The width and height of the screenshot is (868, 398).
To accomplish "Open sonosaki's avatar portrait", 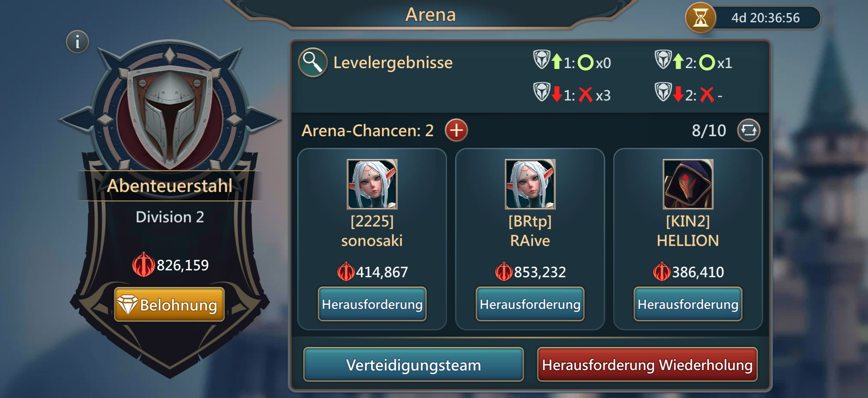I will [x=372, y=184].
